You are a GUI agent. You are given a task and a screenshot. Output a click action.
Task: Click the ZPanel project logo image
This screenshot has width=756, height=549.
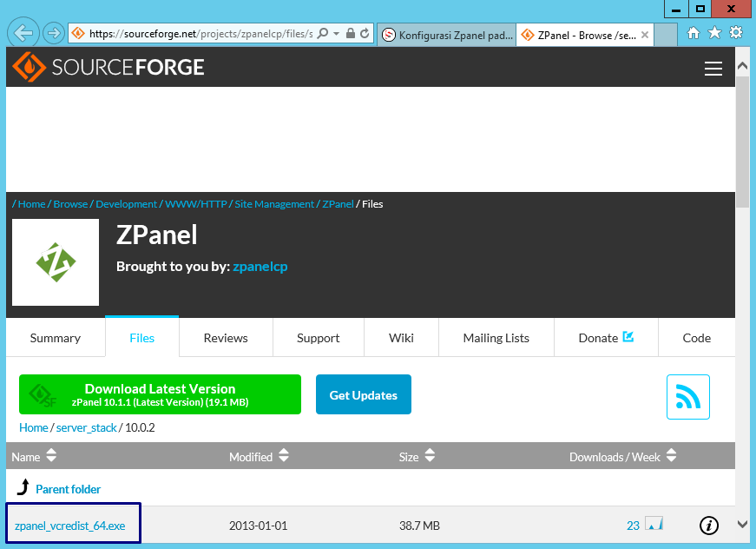(x=55, y=261)
